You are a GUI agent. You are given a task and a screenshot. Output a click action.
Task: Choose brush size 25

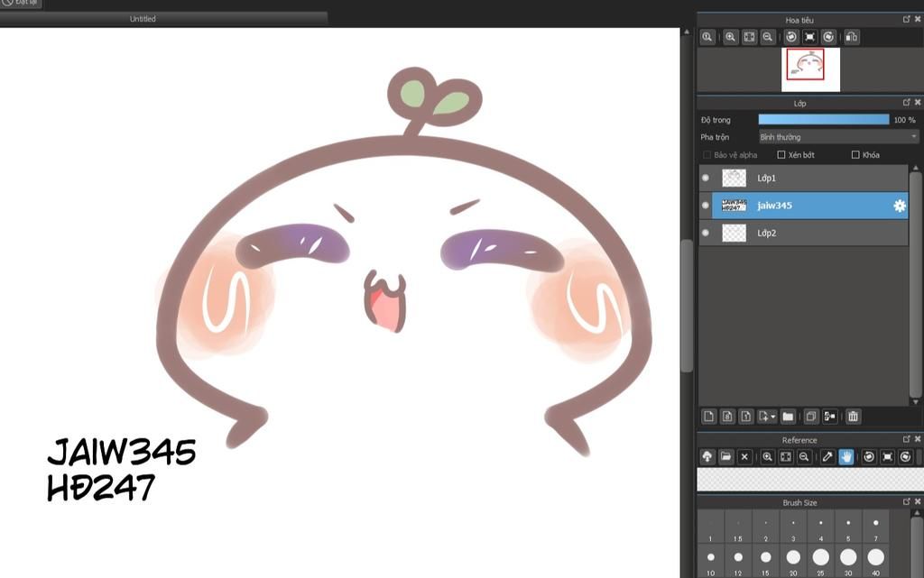click(821, 562)
